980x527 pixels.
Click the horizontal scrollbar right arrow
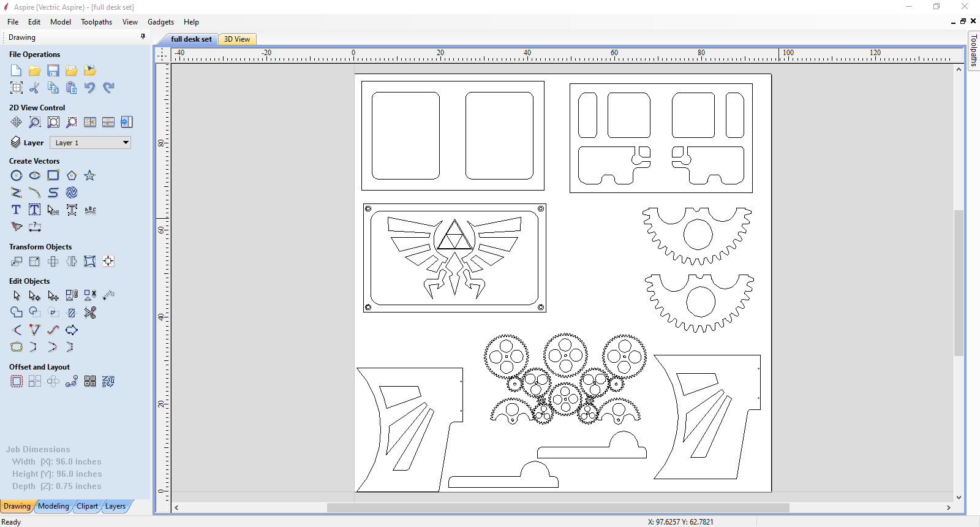pyautogui.click(x=949, y=507)
